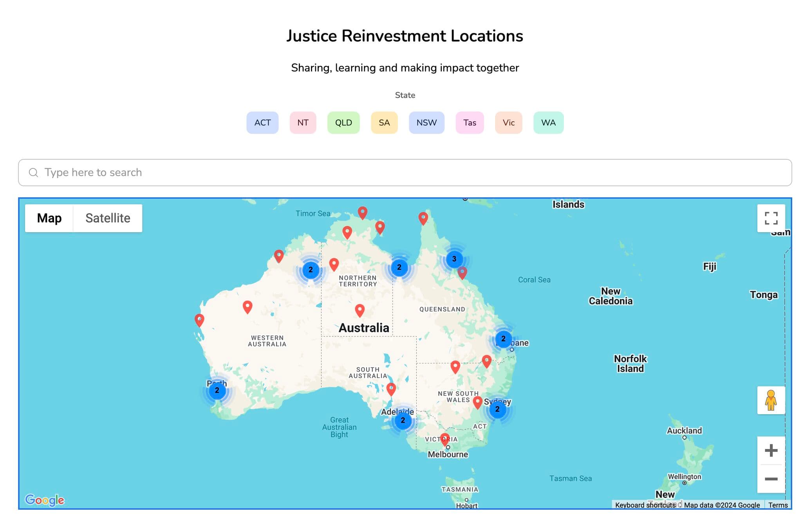
Task: Toggle the QLD state filter
Action: click(x=343, y=123)
